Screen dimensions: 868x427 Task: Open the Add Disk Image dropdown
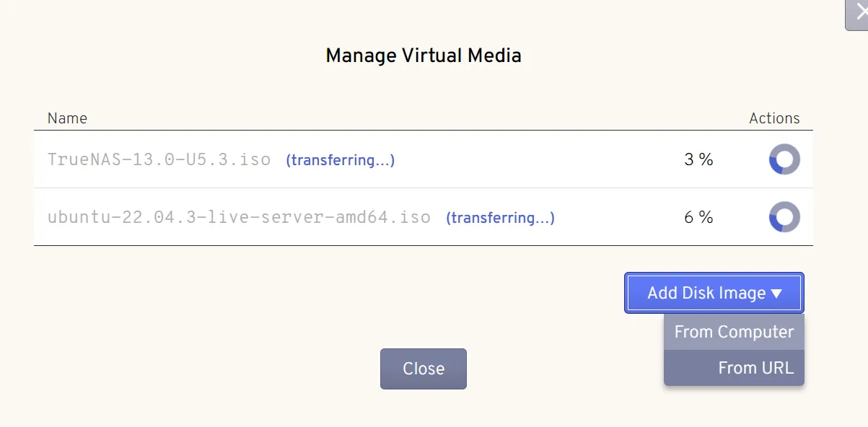(714, 293)
